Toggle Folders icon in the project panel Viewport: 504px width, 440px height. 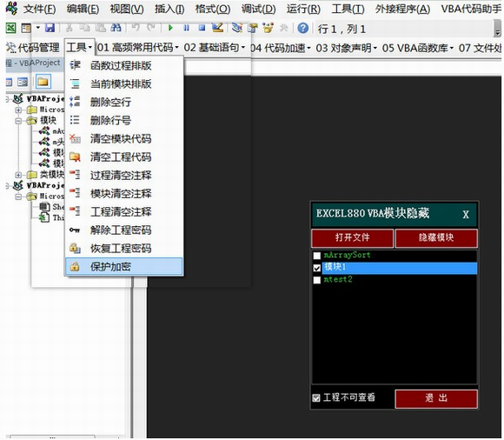[x=43, y=82]
